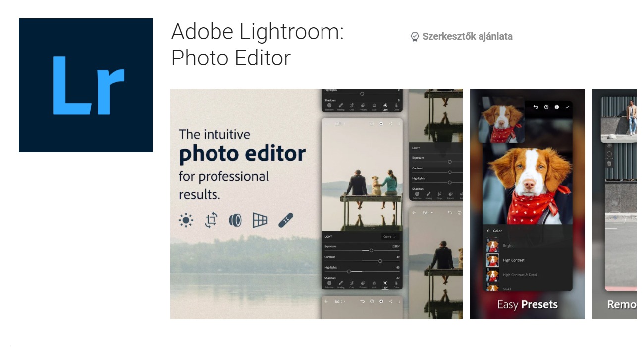
Task: Click the Editors' choice badge icon
Action: (x=415, y=37)
